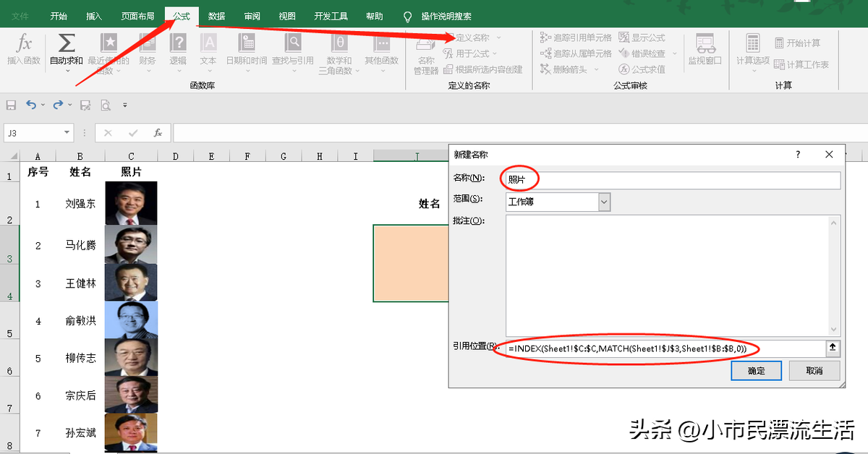This screenshot has height=454, width=868.
Task: Open the Name Manager
Action: coord(426,55)
